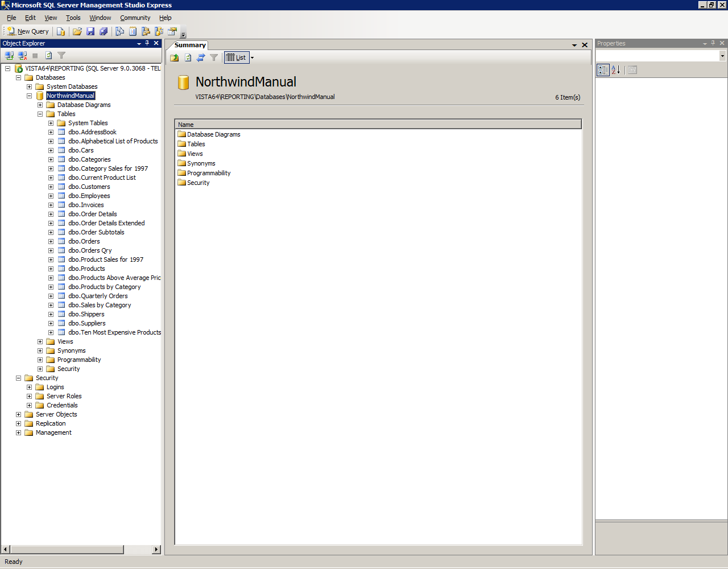Screen dimensions: 728x569
Task: Click the single-floppy Save icon
Action: pyautogui.click(x=90, y=31)
